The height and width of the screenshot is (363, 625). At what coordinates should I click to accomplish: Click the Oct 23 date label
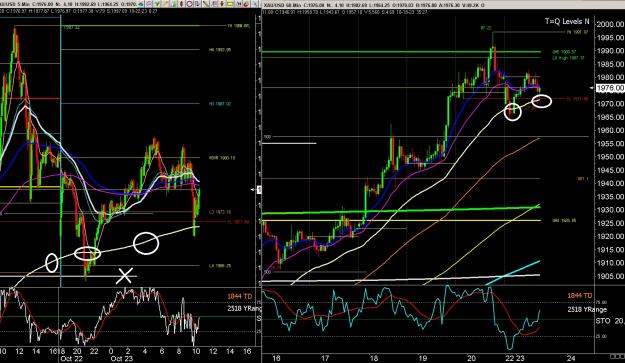pyautogui.click(x=122, y=358)
